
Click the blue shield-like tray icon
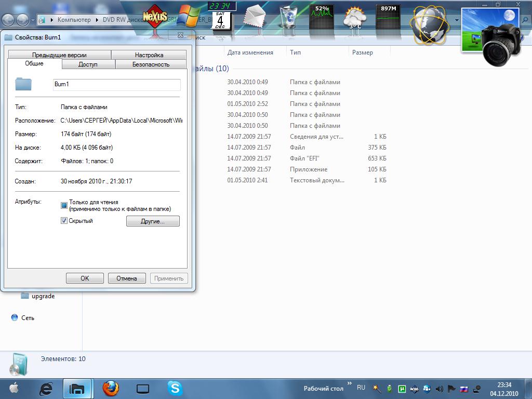point(427,389)
